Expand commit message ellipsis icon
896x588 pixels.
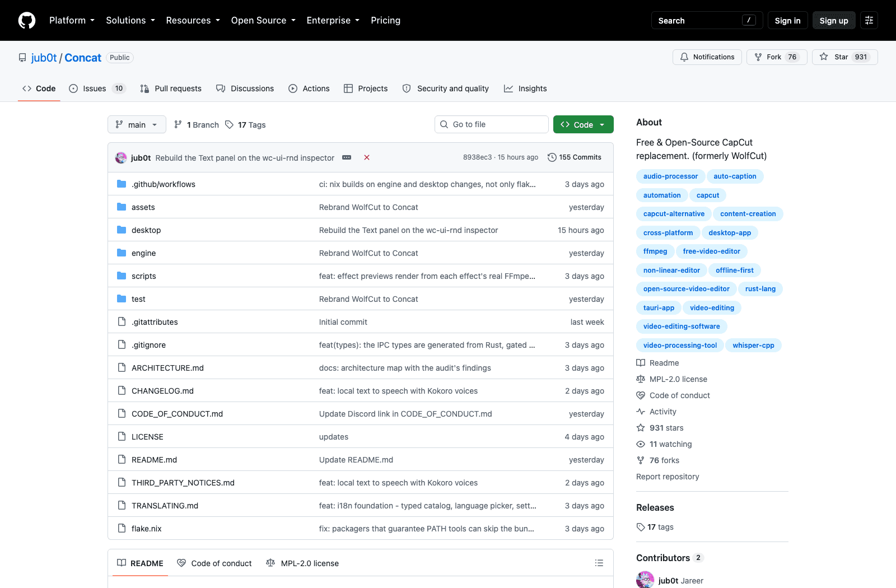(x=347, y=157)
